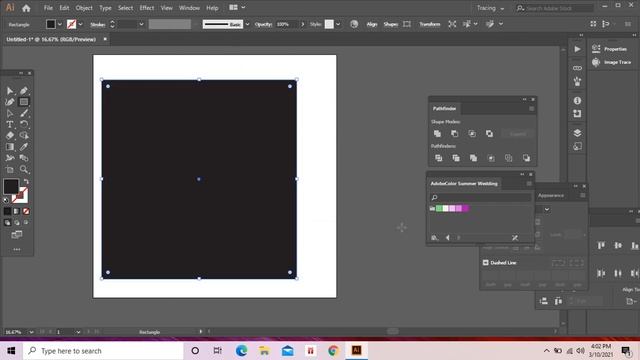Open stroke weight dropdown
640x360 pixels.
pyautogui.click(x=141, y=24)
